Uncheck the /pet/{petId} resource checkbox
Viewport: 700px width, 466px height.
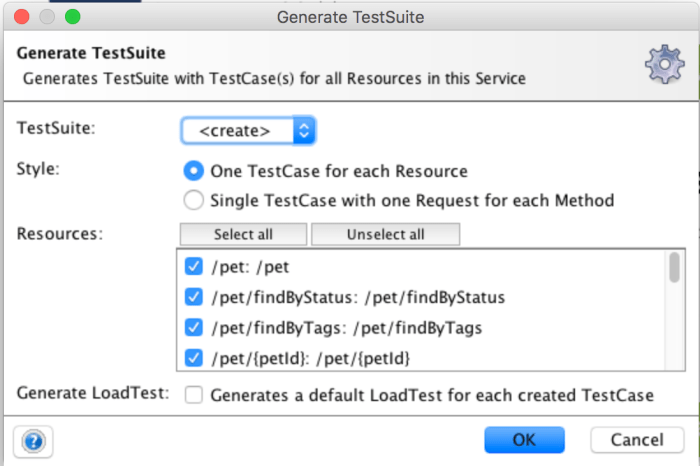(194, 356)
